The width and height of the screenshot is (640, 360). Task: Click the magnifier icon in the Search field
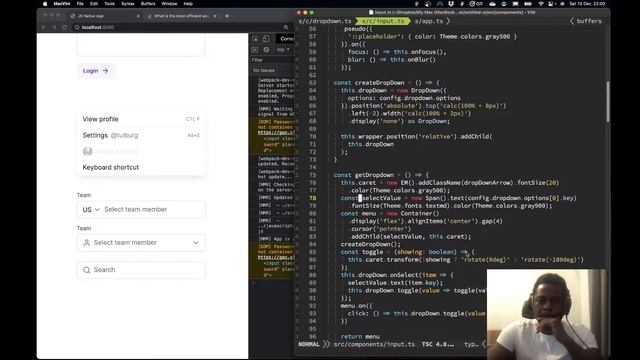click(x=87, y=270)
